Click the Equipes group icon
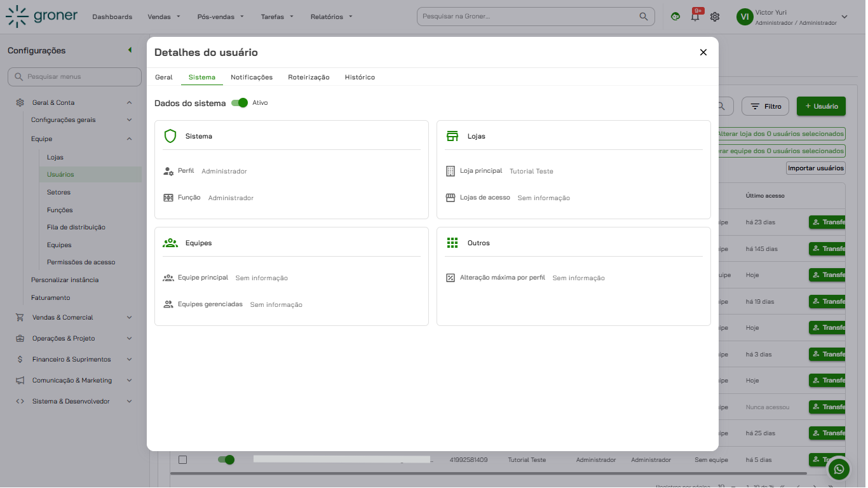868x488 pixels. 170,243
